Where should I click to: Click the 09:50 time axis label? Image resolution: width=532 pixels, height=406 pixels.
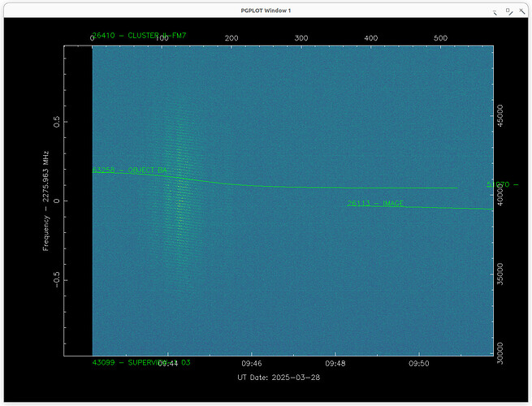tap(418, 363)
